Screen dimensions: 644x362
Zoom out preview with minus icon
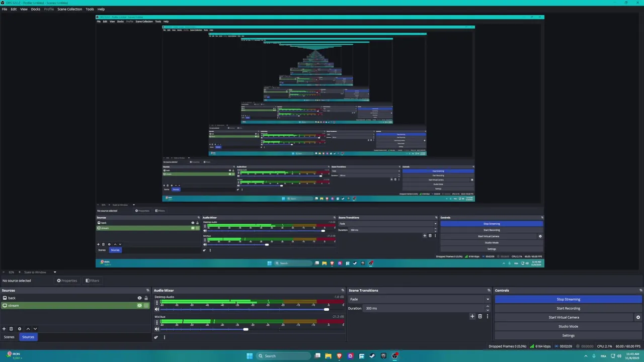(x=4, y=272)
